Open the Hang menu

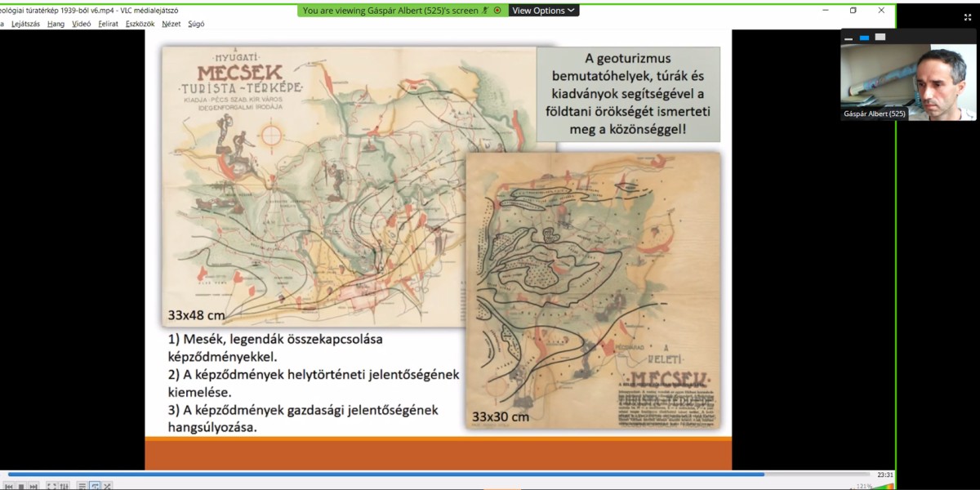point(56,24)
